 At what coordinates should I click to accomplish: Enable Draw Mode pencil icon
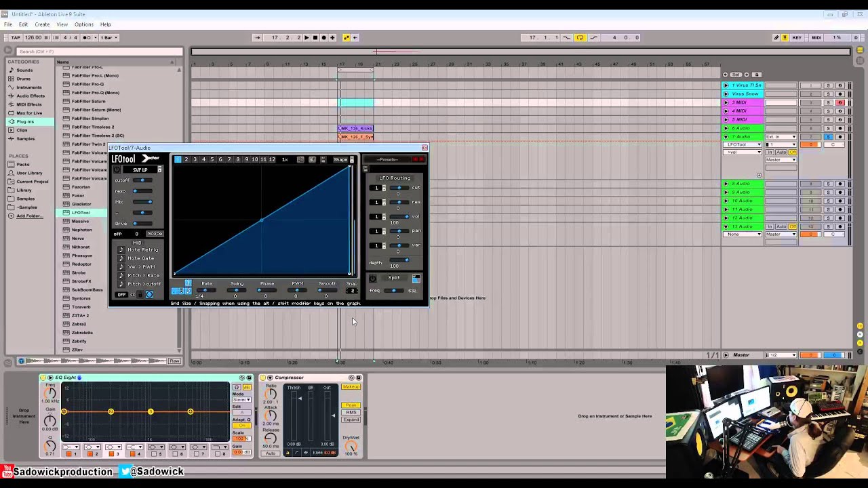(776, 38)
